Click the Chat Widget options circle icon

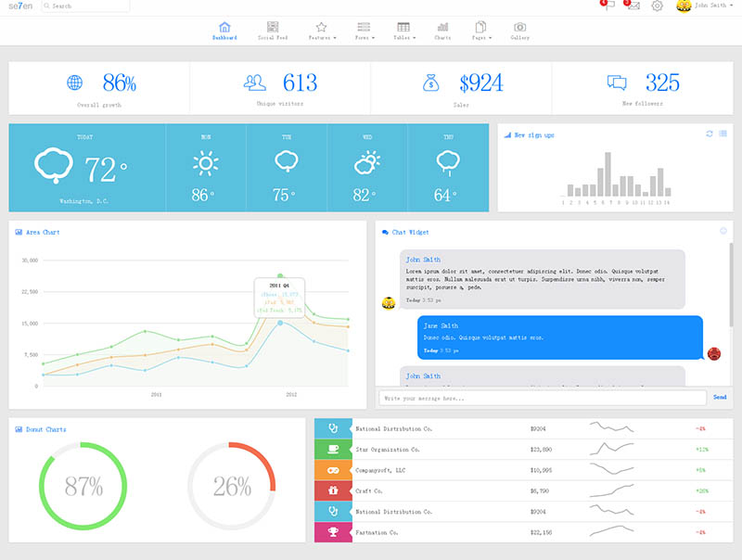(x=723, y=231)
